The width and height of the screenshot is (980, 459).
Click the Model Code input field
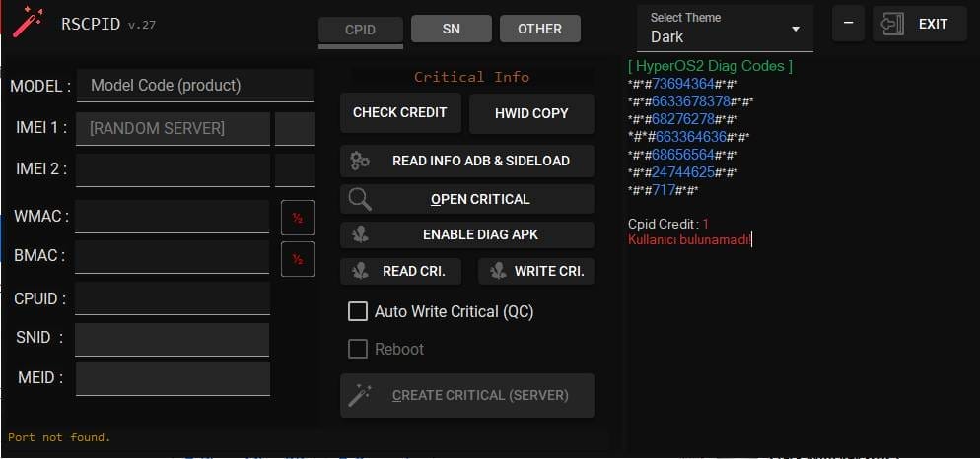click(194, 86)
